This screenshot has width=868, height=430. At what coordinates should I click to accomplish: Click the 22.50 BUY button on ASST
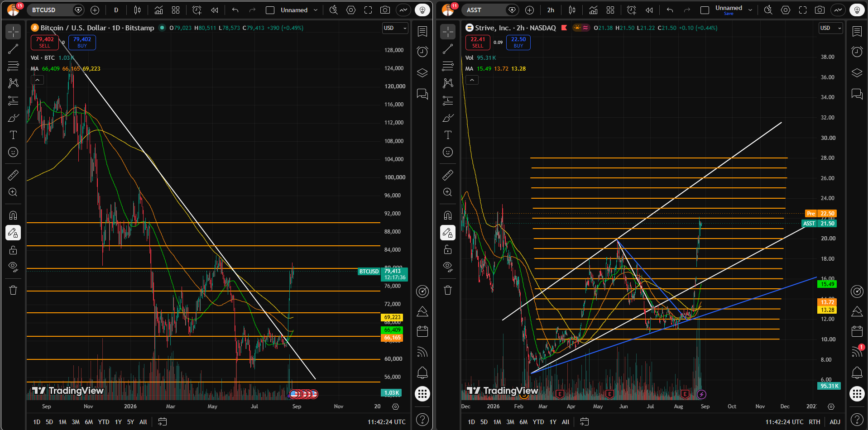click(x=518, y=42)
